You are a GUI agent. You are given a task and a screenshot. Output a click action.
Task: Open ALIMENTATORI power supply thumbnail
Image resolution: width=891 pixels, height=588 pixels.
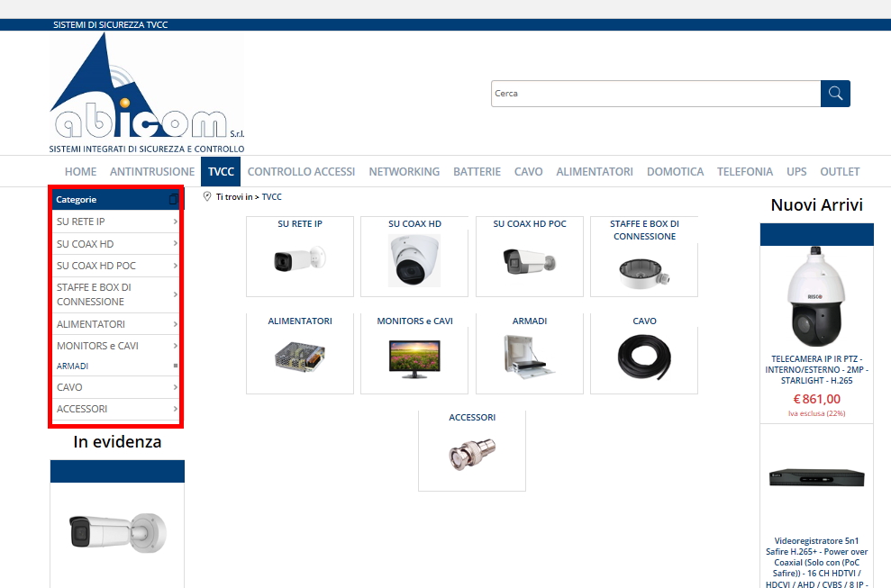point(299,357)
